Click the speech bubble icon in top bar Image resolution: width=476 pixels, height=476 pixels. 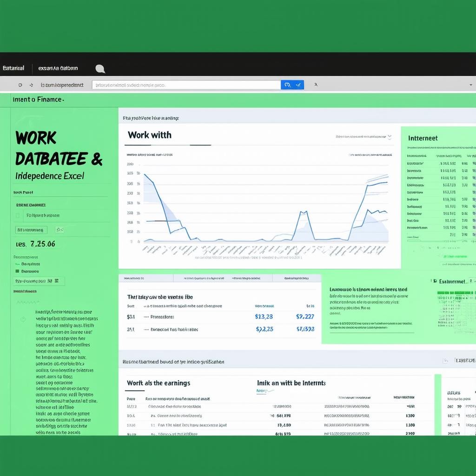[x=100, y=69]
